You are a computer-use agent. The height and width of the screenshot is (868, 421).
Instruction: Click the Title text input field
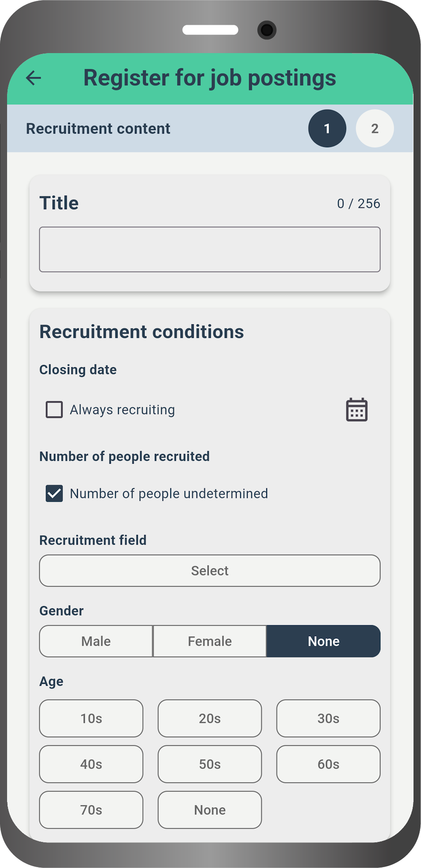coord(210,250)
